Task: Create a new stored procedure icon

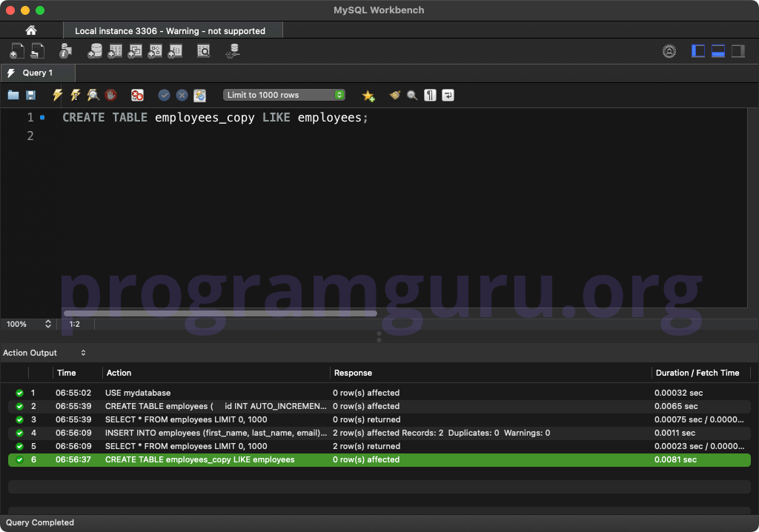Action: pos(155,51)
